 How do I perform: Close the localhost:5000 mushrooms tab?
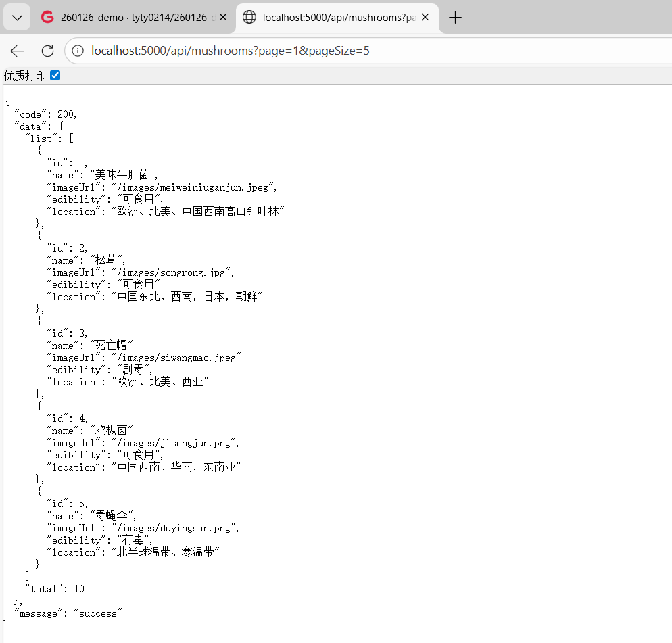click(x=425, y=17)
